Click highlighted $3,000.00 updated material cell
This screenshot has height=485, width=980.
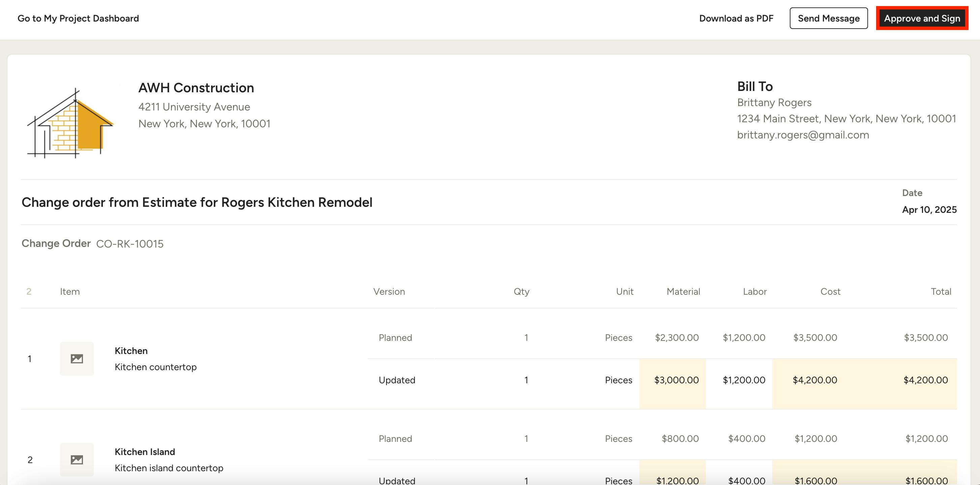click(x=676, y=380)
